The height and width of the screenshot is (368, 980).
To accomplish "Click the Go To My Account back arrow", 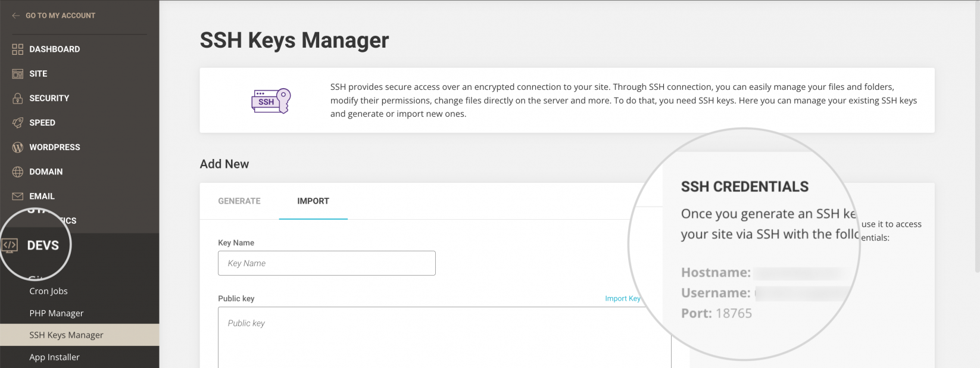I will point(15,15).
